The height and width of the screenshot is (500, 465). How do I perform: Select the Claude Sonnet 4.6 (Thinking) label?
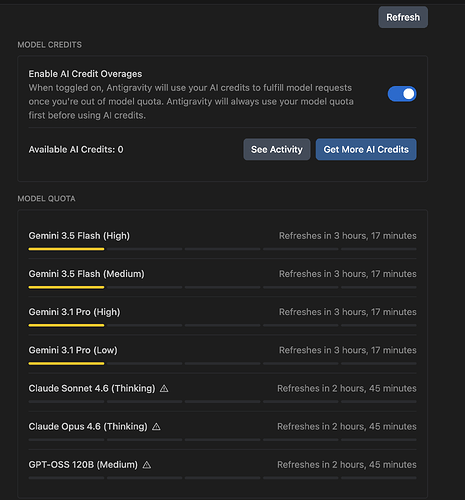pyautogui.click(x=92, y=388)
